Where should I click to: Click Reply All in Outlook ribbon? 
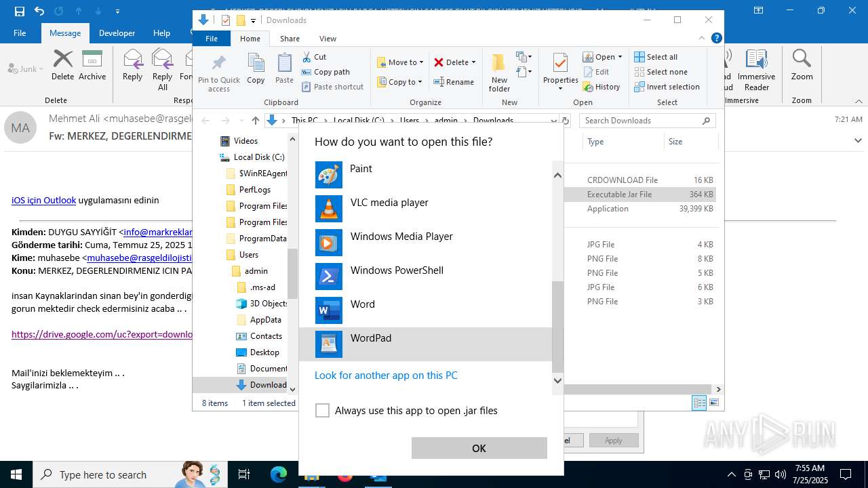[x=163, y=70]
